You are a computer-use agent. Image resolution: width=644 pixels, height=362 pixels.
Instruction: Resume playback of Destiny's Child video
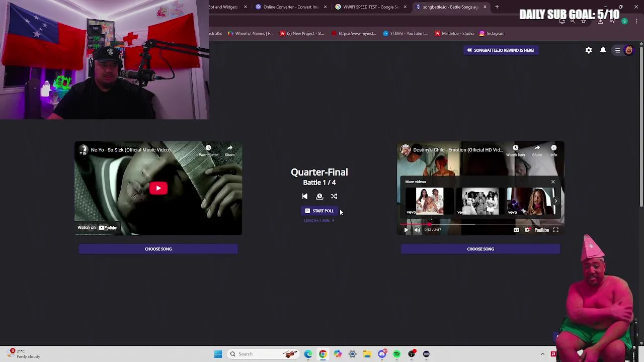point(406,230)
